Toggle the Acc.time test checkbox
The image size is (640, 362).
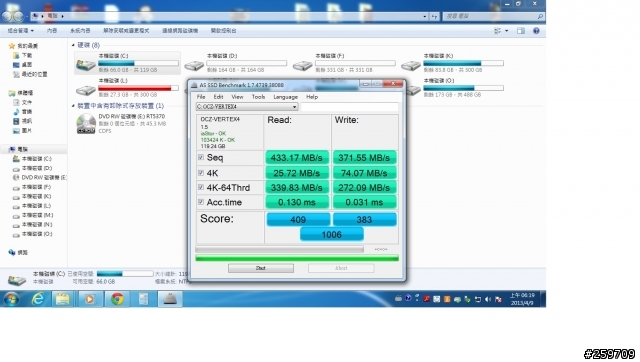tap(201, 202)
